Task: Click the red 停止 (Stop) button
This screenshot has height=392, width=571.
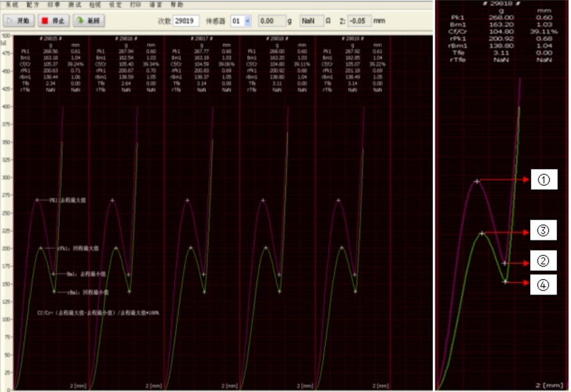Action: (53, 21)
